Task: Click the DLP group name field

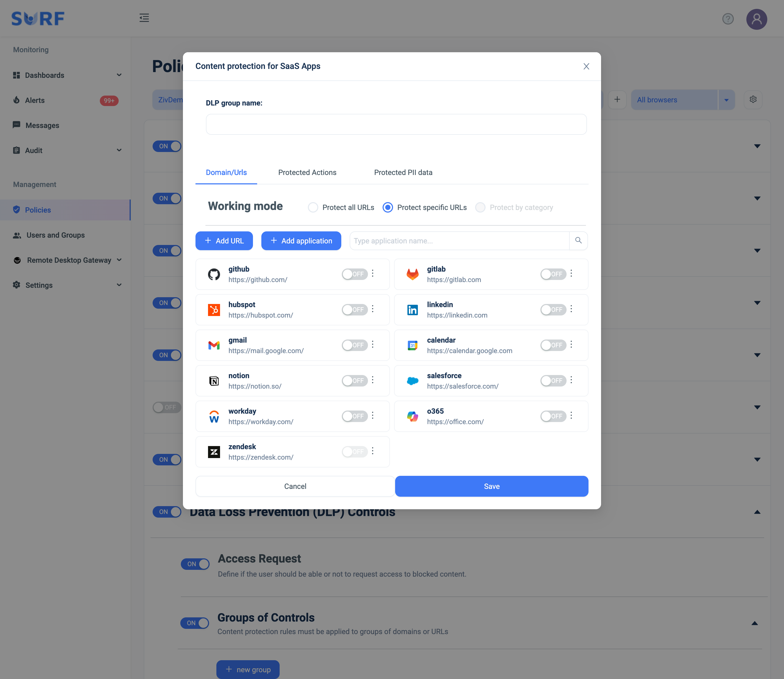Action: coord(396,124)
